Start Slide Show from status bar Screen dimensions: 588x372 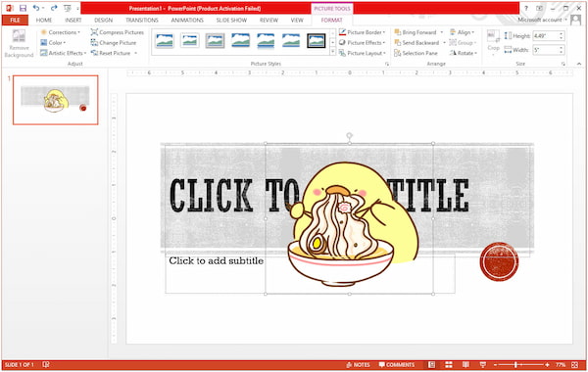483,365
